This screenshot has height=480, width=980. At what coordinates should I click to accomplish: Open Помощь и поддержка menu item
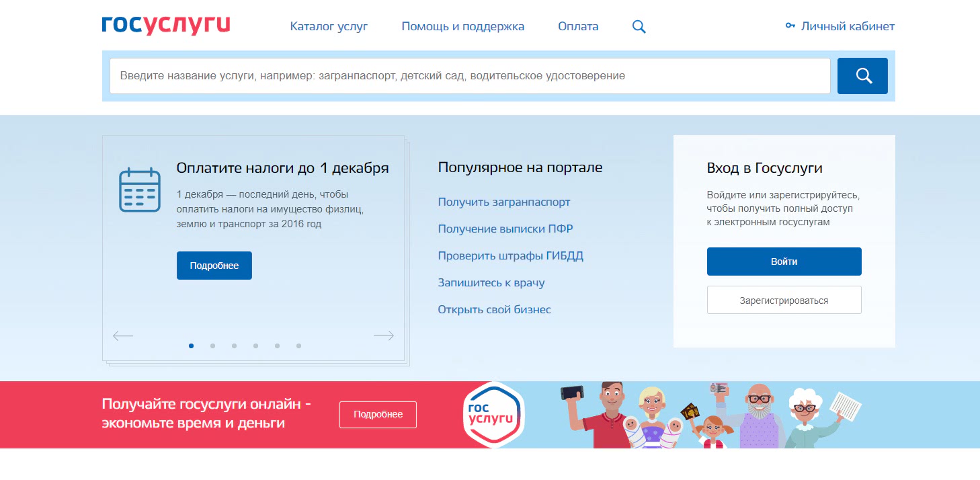tap(462, 27)
